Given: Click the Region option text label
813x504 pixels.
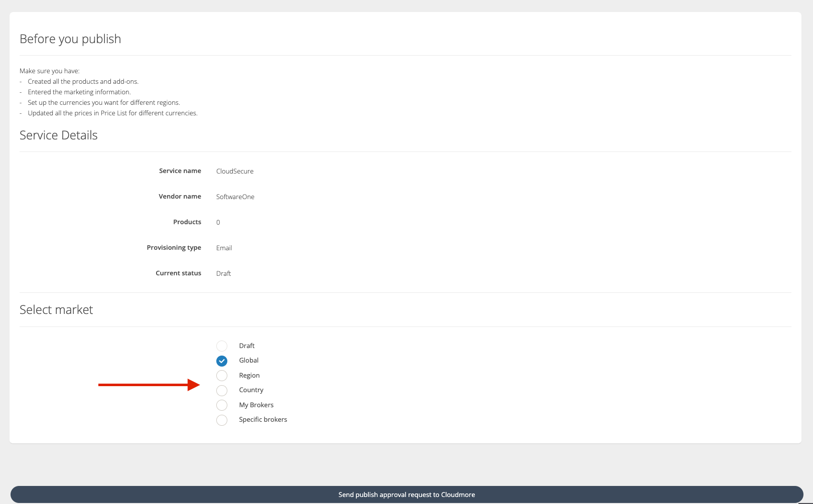Looking at the screenshot, I should pyautogui.click(x=249, y=375).
